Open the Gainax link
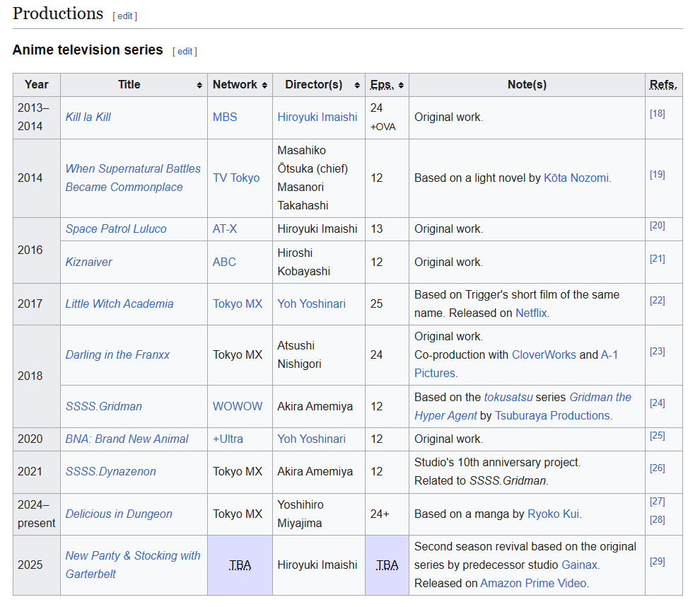Viewport: 700px width, 607px height. pyautogui.click(x=579, y=565)
